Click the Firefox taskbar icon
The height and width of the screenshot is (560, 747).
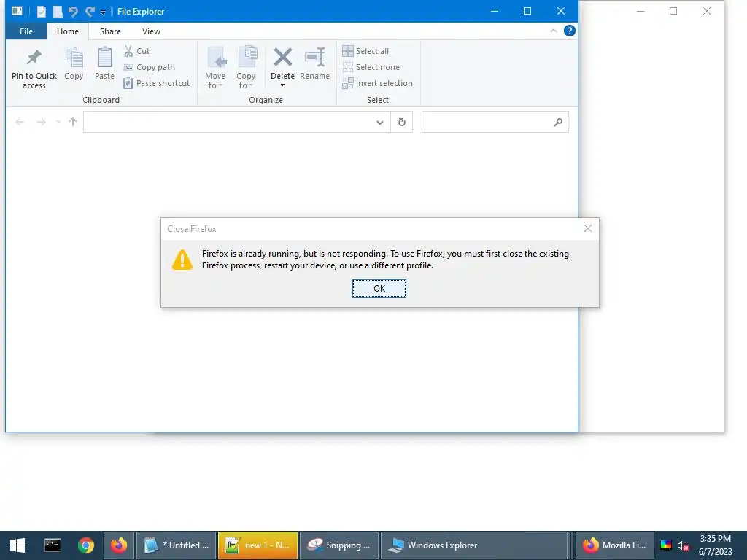[119, 545]
